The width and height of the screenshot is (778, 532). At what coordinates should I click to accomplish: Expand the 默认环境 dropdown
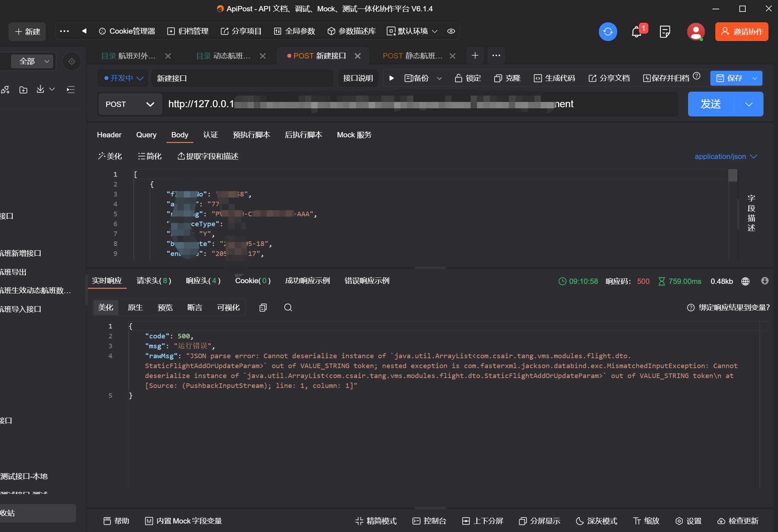413,31
